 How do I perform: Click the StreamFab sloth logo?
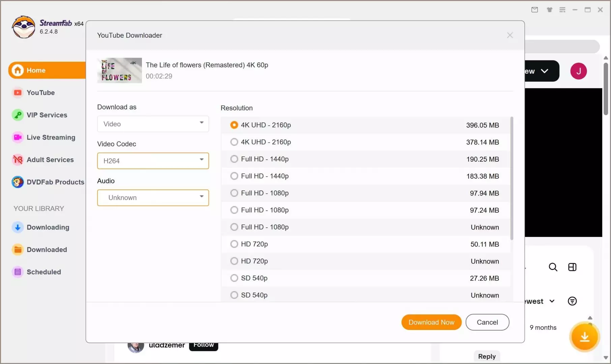[x=24, y=27]
